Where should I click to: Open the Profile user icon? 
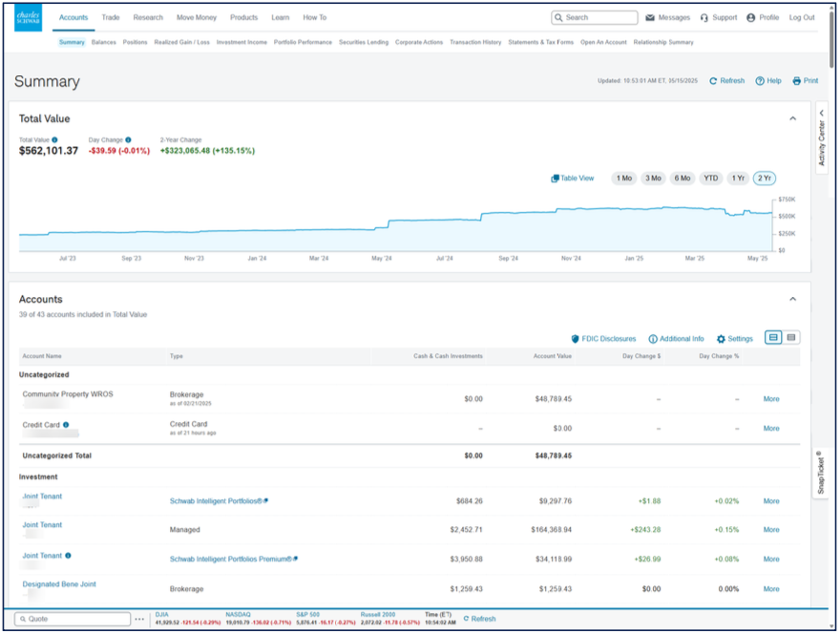coord(750,18)
